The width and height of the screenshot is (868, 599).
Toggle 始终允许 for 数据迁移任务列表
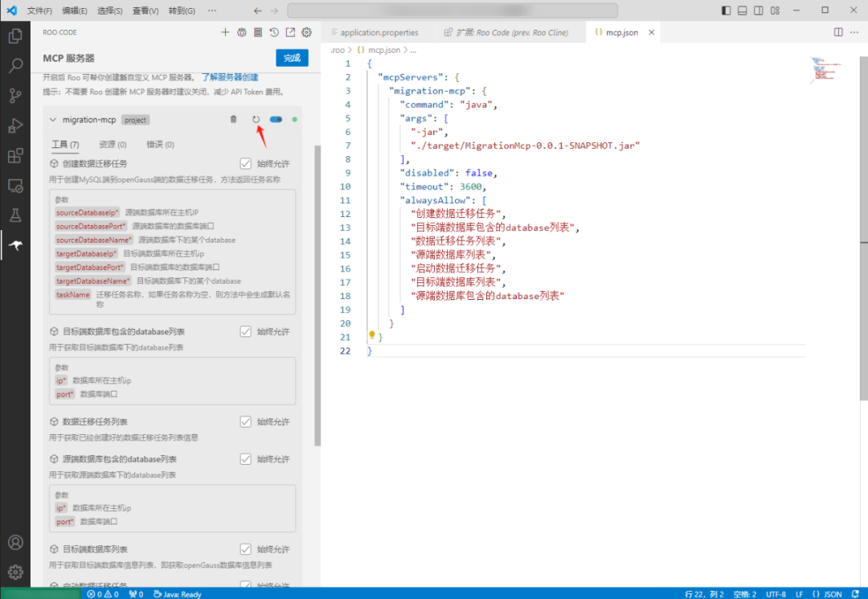[246, 422]
